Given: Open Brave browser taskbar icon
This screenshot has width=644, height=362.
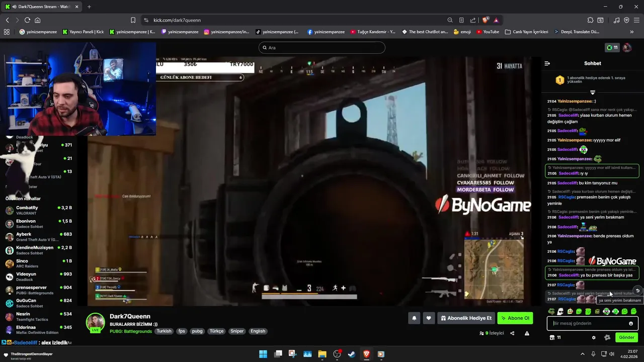Looking at the screenshot, I should pyautogui.click(x=366, y=354).
